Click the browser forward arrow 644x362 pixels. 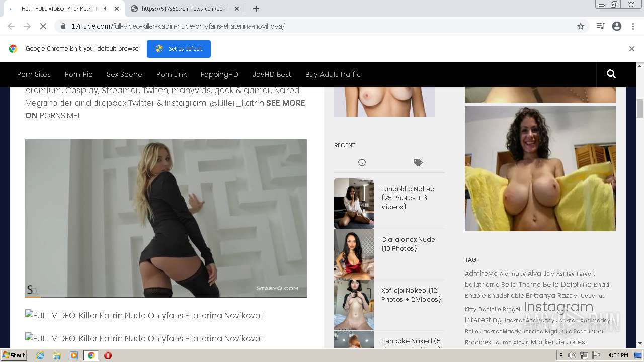coord(27,26)
